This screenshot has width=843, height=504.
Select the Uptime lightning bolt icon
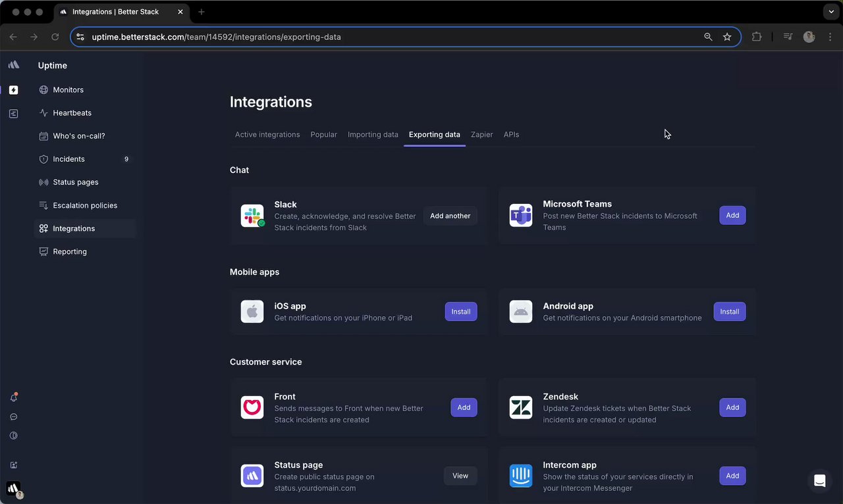[14, 89]
